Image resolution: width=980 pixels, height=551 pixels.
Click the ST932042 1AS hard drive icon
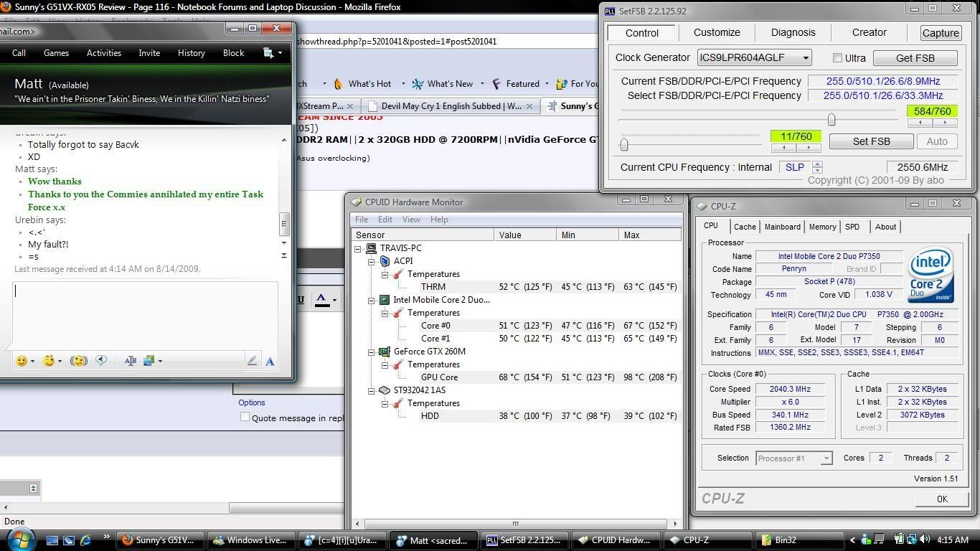[385, 390]
